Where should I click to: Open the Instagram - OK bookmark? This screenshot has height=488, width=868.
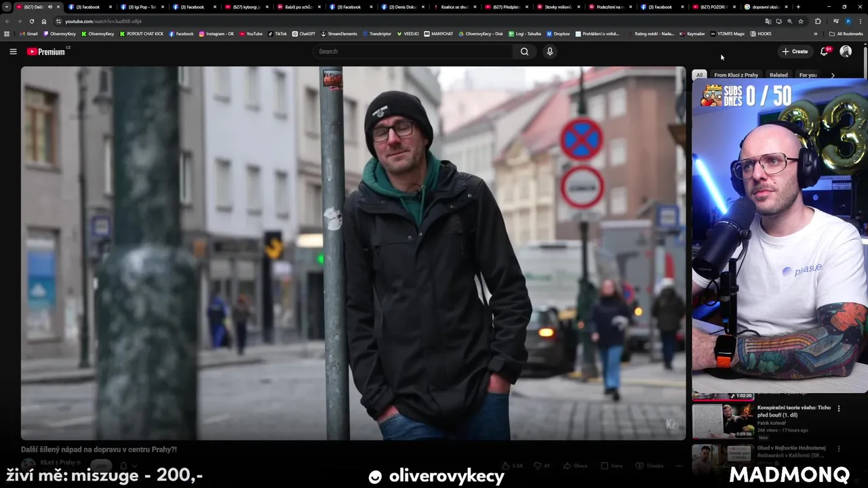216,34
